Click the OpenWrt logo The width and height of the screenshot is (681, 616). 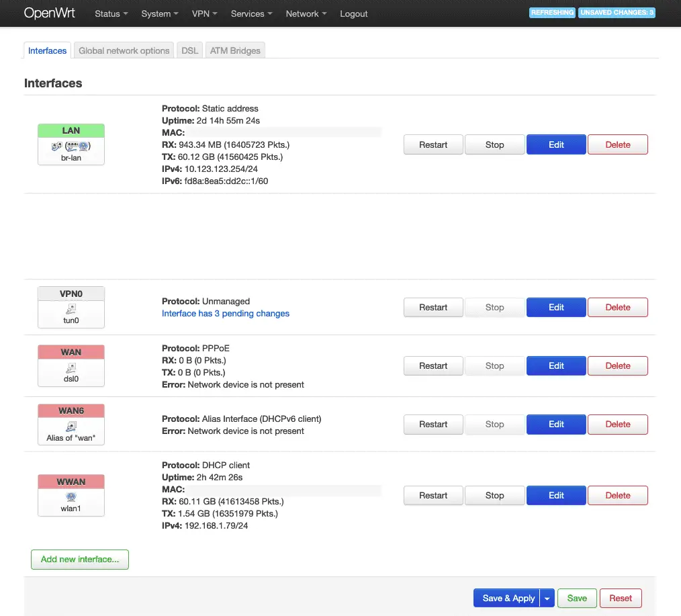pos(50,13)
